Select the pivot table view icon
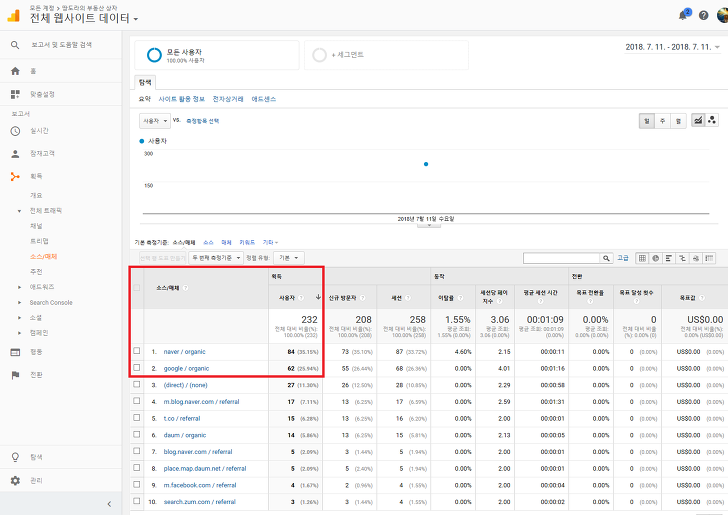 709,258
